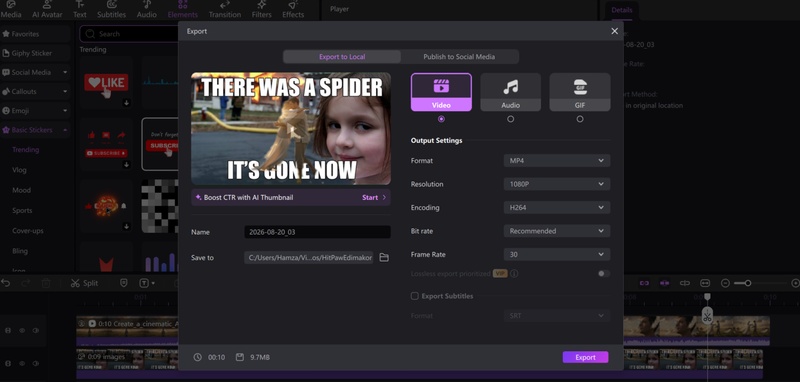Viewport: 800px width, 382px height.
Task: Select the Video radio button
Action: click(x=441, y=119)
